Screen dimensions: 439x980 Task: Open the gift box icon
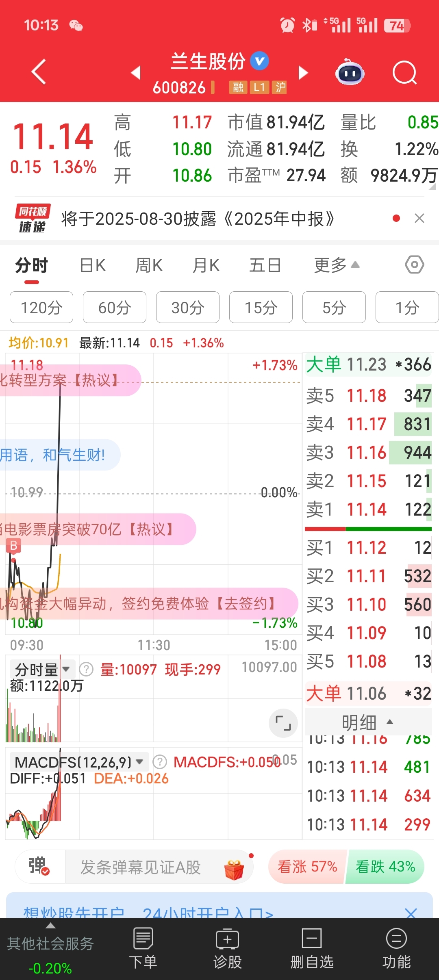point(234,869)
